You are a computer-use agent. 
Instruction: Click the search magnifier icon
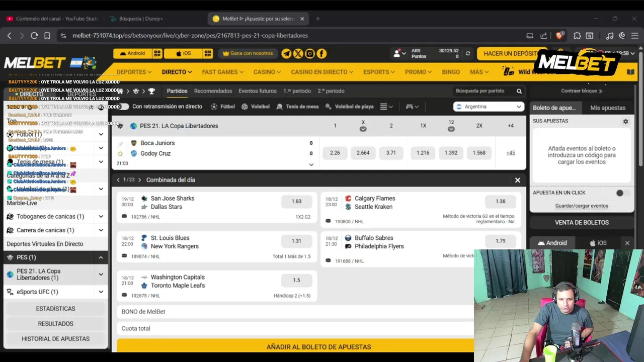[x=519, y=91]
